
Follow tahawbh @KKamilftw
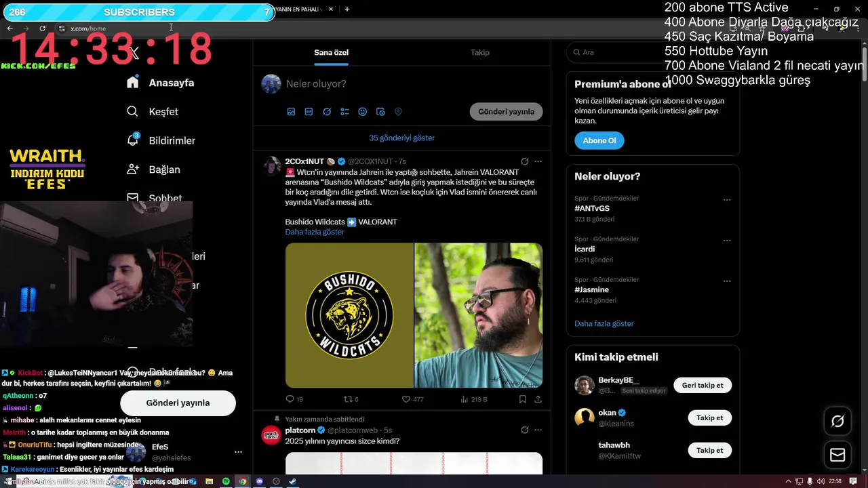[x=710, y=450]
